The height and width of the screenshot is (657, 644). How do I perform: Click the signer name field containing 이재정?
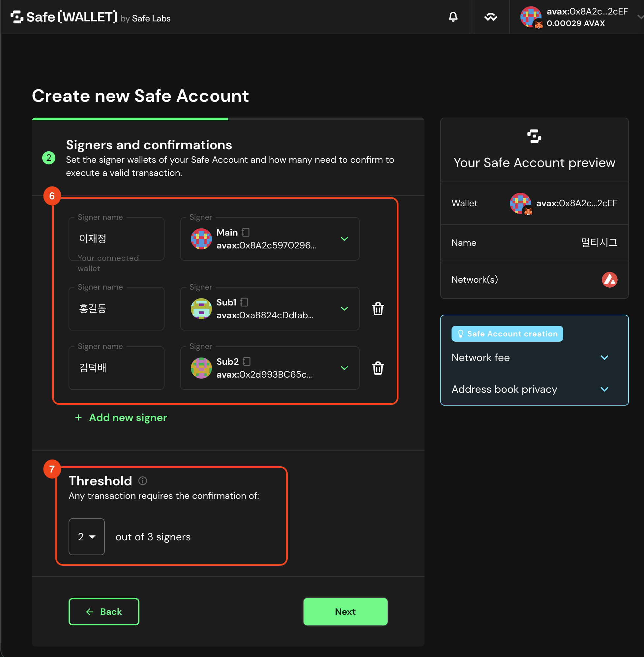(x=116, y=239)
